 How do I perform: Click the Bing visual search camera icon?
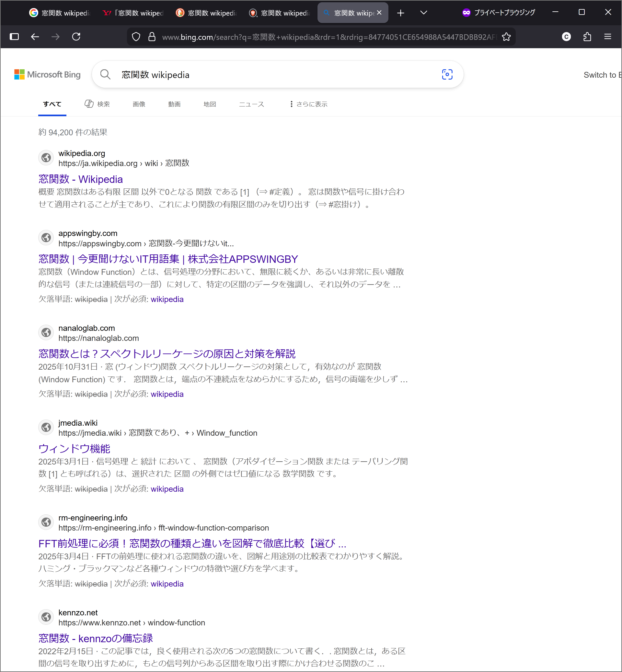tap(447, 74)
